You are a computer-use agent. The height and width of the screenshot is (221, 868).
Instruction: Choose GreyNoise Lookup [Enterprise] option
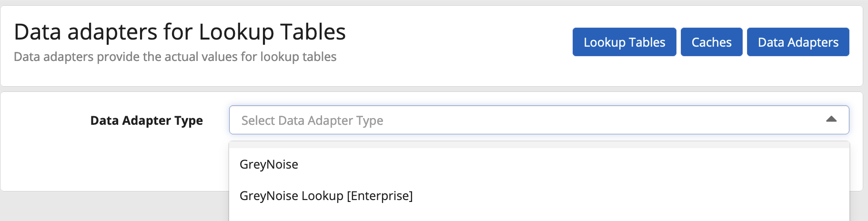(x=326, y=196)
